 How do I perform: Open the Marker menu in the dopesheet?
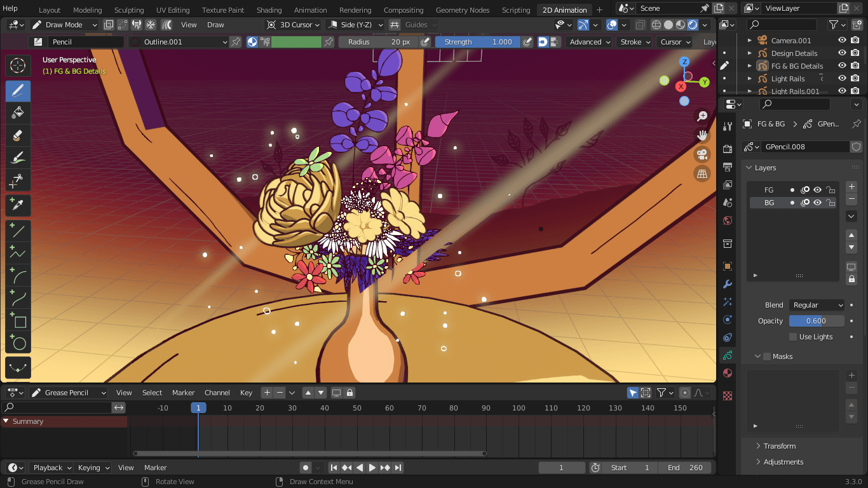[184, 393]
